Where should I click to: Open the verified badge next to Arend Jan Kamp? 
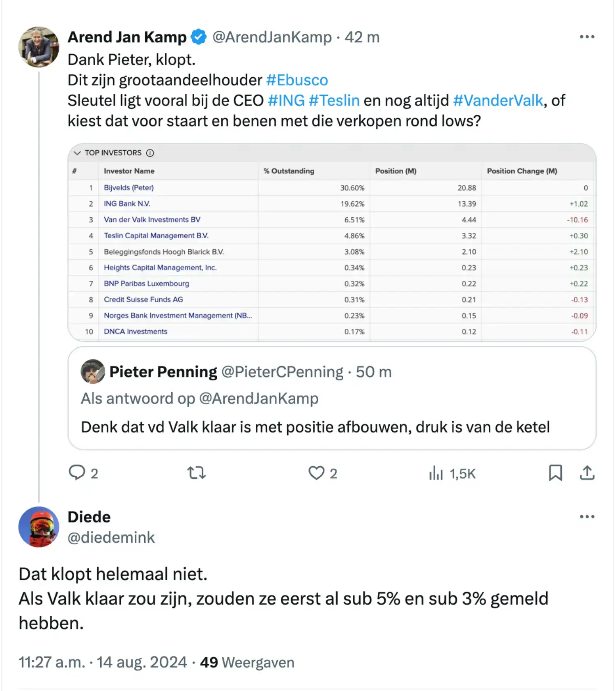point(199,37)
